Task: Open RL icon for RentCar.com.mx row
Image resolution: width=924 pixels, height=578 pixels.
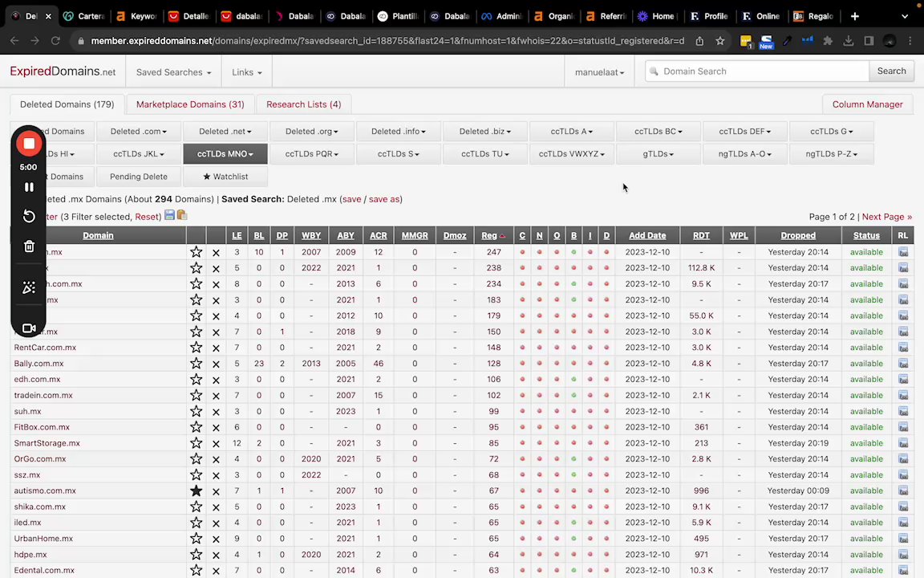Action: point(903,348)
